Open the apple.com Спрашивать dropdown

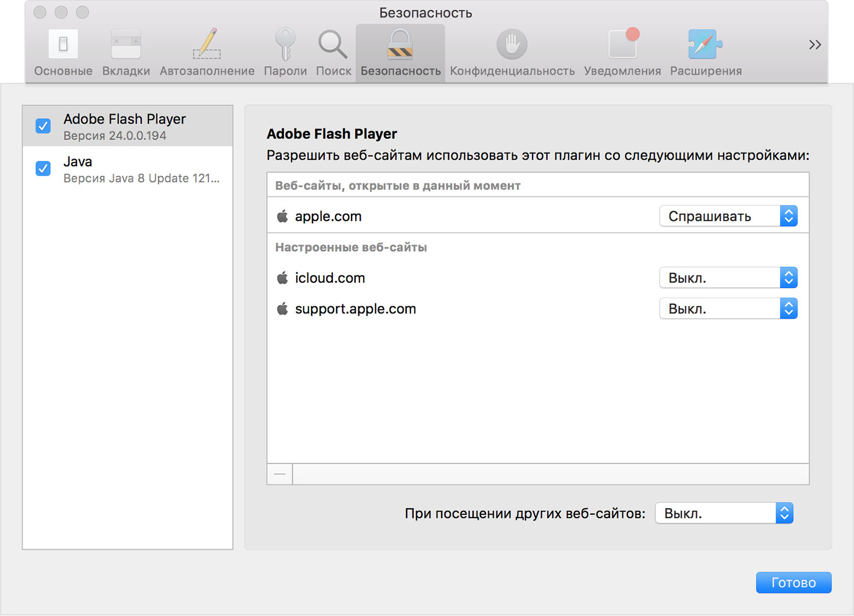pos(728,216)
